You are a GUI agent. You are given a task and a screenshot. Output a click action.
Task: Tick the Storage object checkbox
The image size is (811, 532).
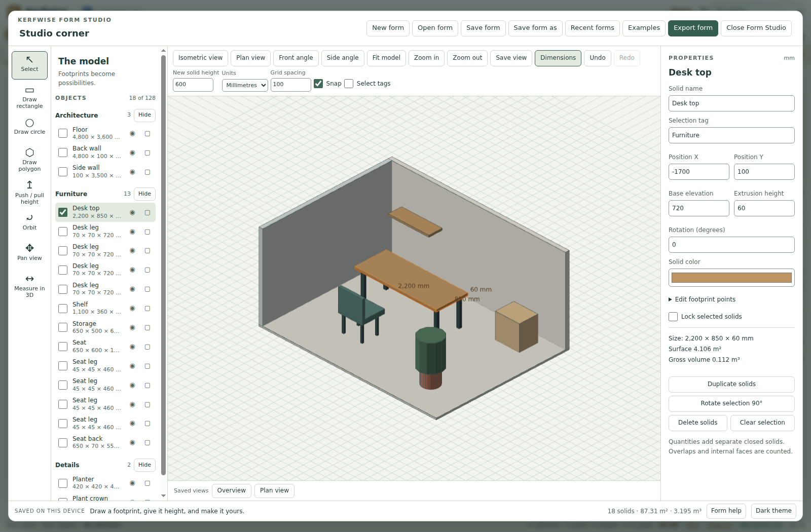(x=63, y=327)
